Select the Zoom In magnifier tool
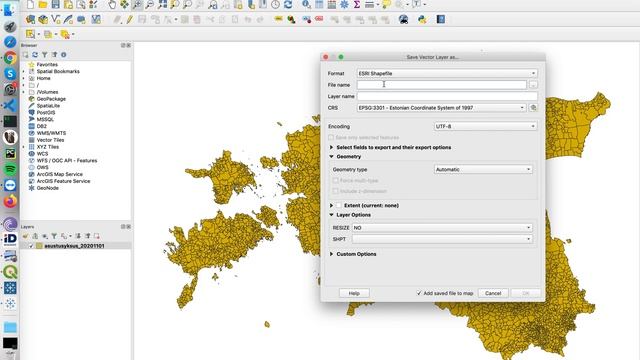Image resolution: width=640 pixels, height=360 pixels. pos(137,4)
